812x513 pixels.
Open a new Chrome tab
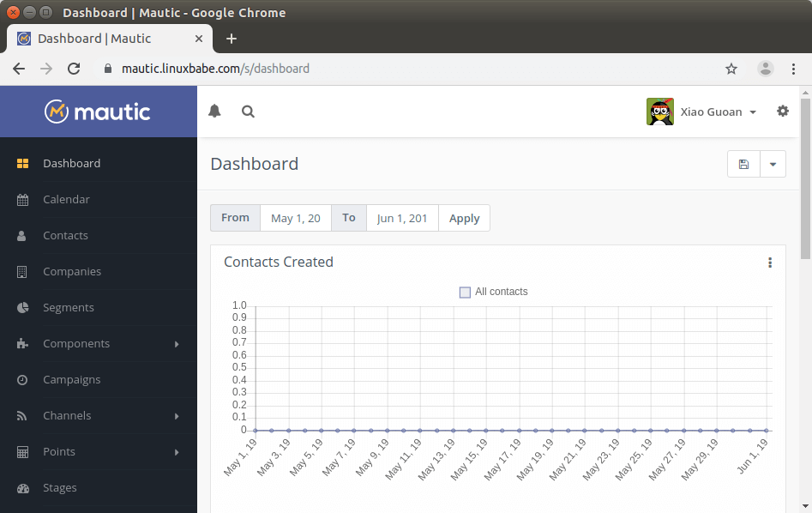coord(231,39)
